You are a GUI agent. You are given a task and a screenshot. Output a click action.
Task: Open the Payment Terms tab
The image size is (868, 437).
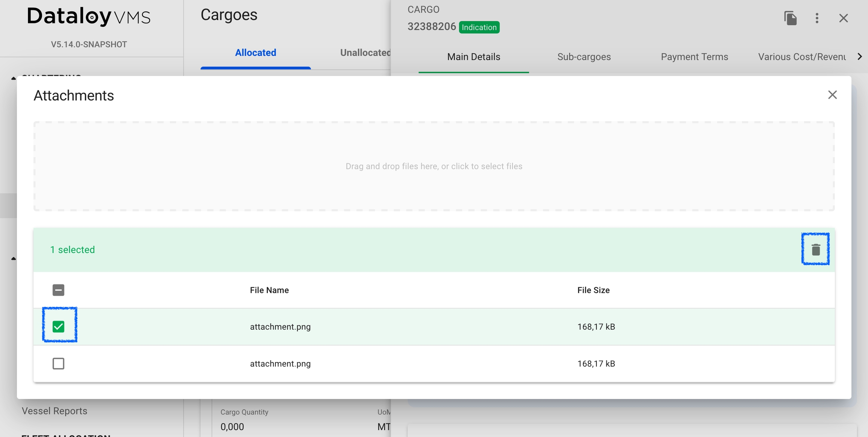point(694,57)
